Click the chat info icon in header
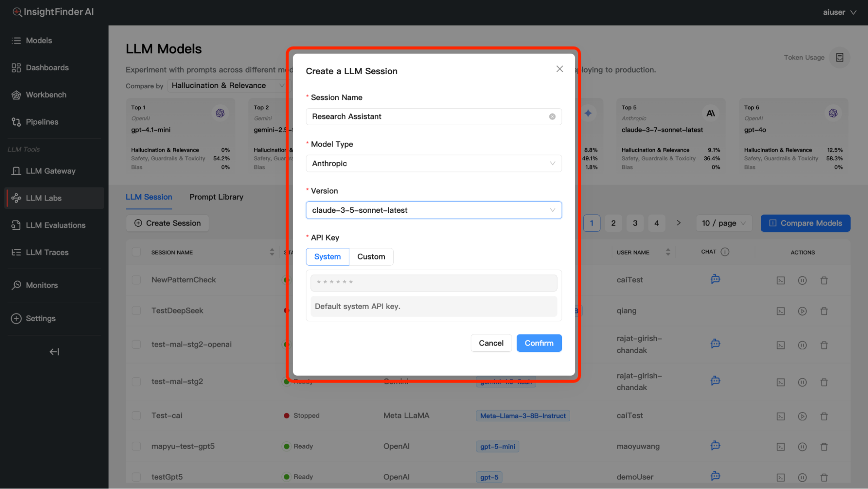Viewport: 868px width, 489px height. coord(725,252)
